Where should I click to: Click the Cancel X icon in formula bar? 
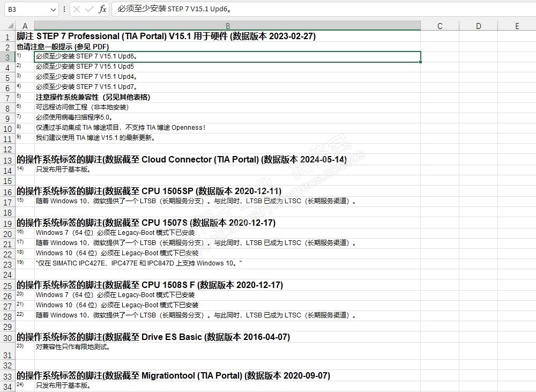(77, 9)
